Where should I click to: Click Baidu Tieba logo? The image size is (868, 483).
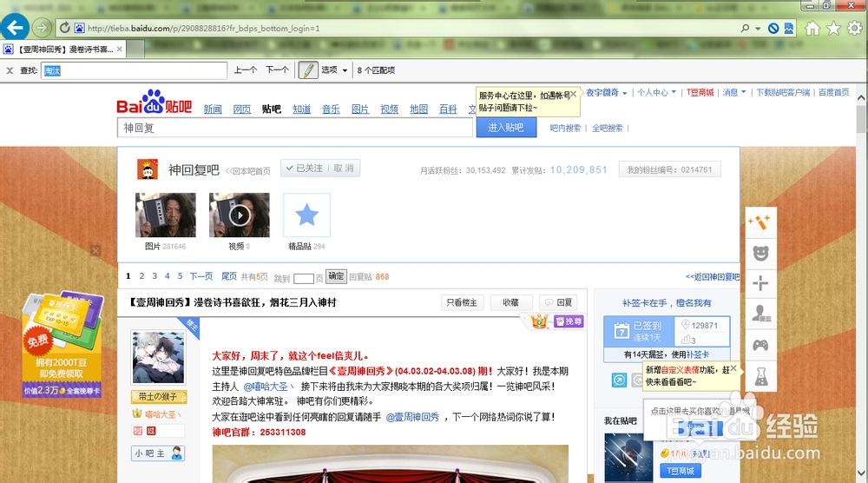(x=155, y=102)
